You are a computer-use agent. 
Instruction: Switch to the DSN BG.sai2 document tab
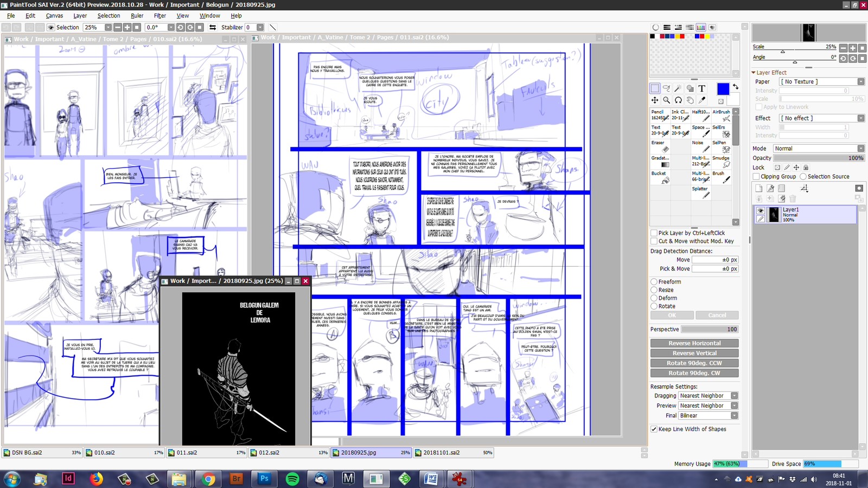tap(42, 452)
